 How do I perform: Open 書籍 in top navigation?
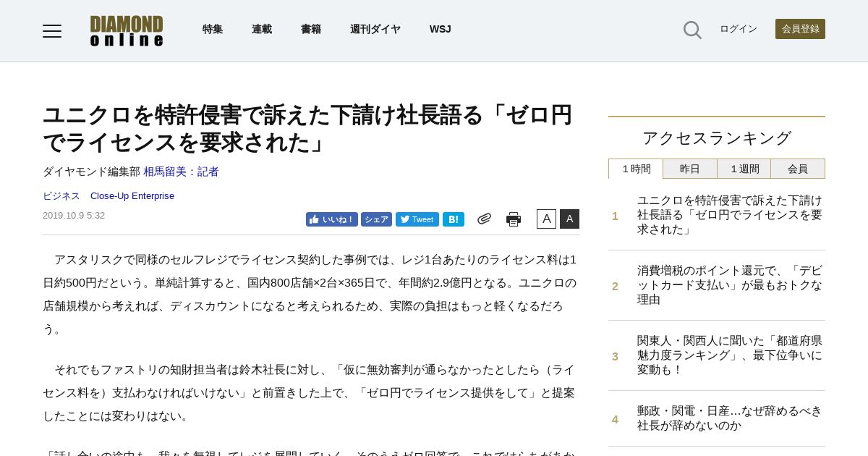click(x=311, y=29)
